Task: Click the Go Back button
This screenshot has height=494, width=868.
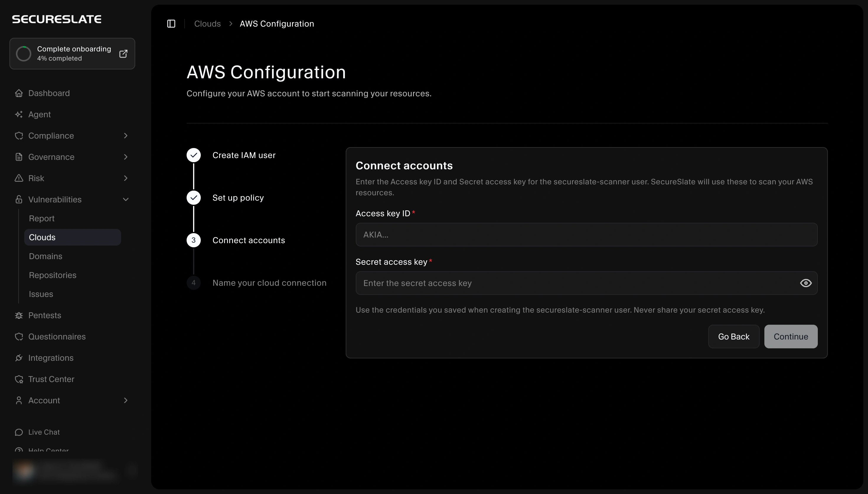Action: pyautogui.click(x=734, y=337)
